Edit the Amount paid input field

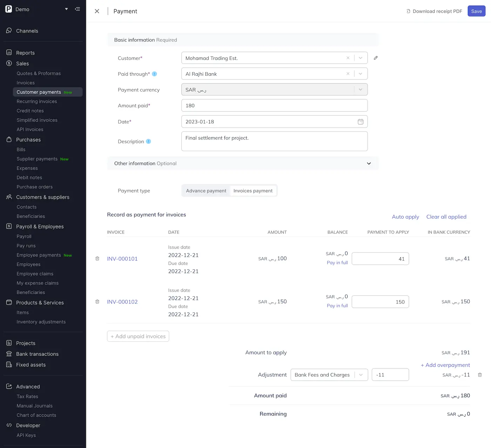click(274, 105)
